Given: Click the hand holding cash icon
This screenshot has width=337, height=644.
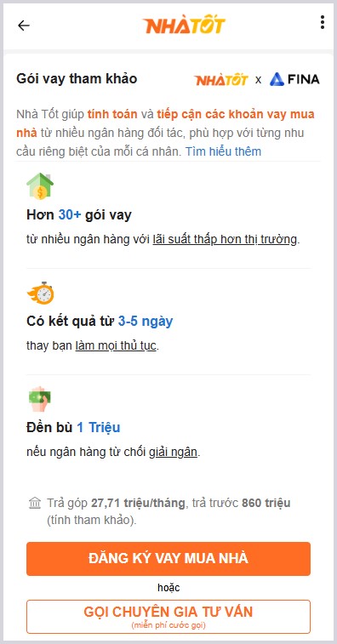Looking at the screenshot, I should point(39,399).
